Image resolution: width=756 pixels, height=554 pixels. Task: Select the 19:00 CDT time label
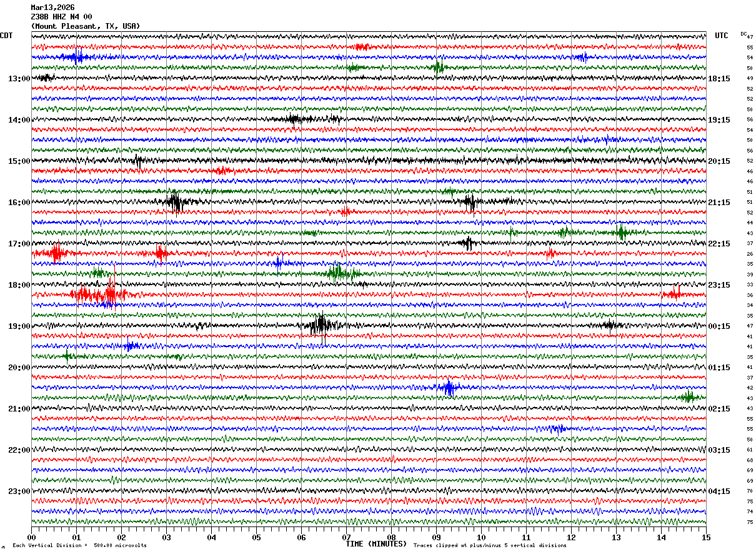[x=19, y=326]
